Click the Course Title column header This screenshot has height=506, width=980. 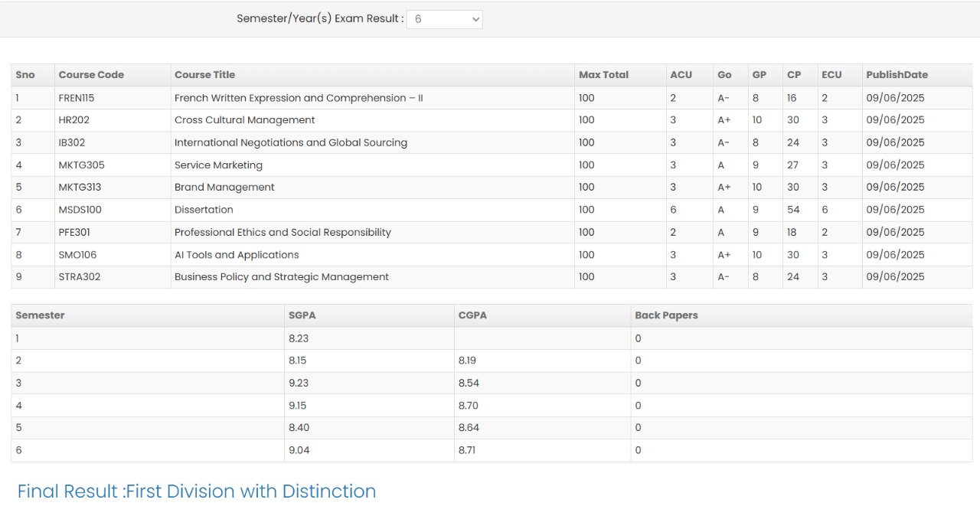click(x=204, y=75)
